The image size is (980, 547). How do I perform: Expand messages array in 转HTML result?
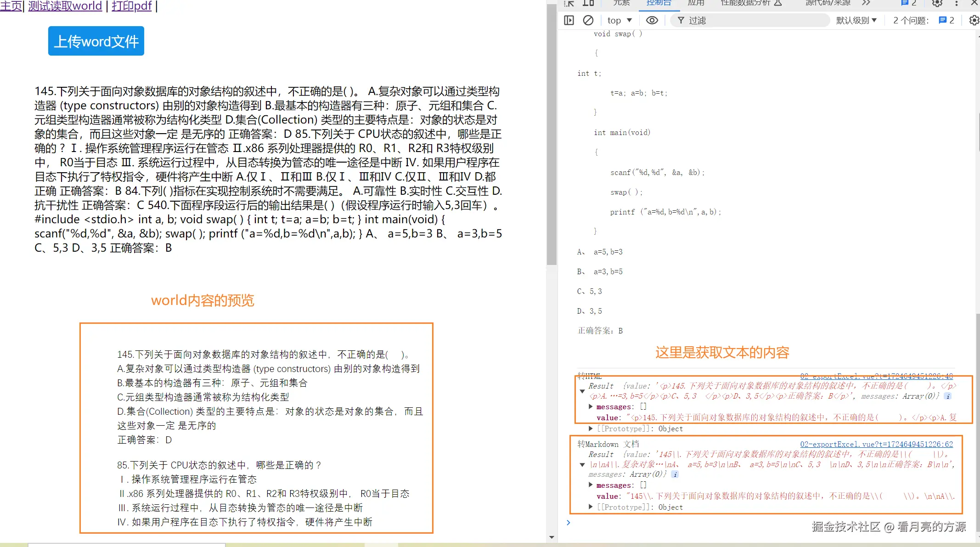tap(591, 406)
